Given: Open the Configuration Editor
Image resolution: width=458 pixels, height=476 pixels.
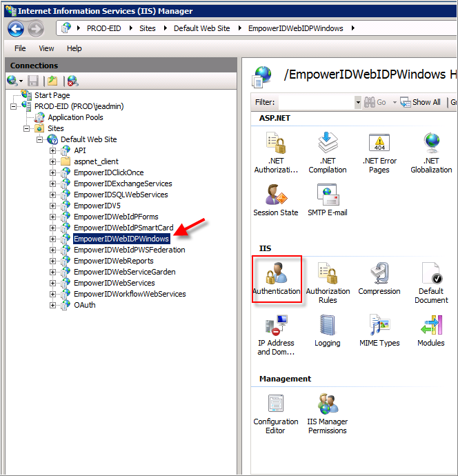Looking at the screenshot, I should [x=276, y=414].
